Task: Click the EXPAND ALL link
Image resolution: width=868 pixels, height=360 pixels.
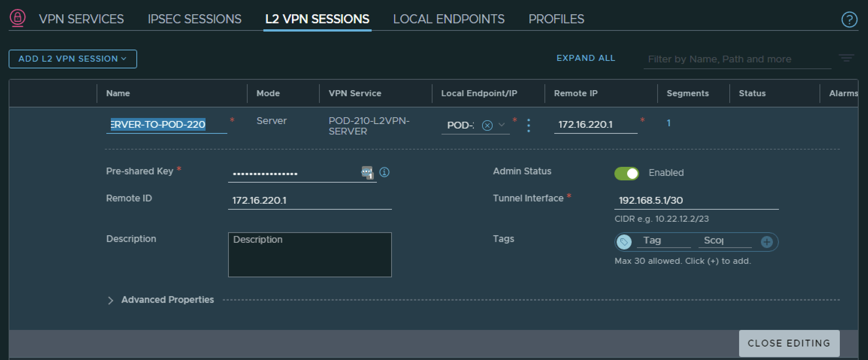Action: pyautogui.click(x=585, y=58)
